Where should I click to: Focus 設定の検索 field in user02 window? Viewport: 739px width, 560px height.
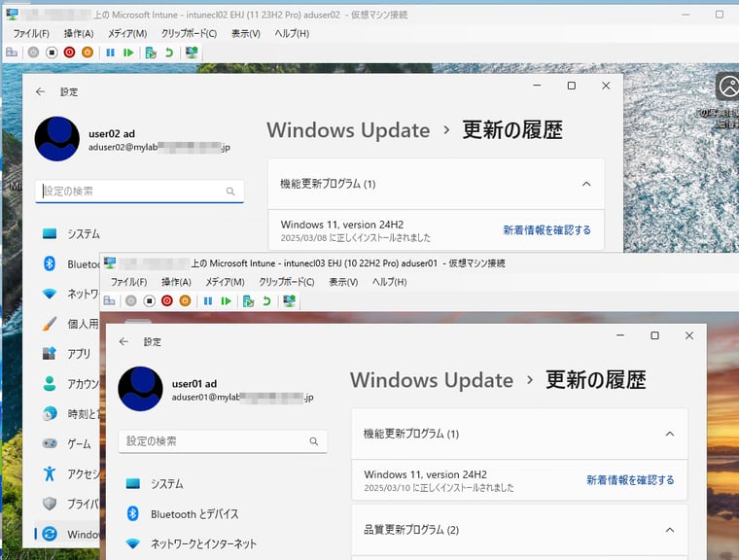coord(139,191)
